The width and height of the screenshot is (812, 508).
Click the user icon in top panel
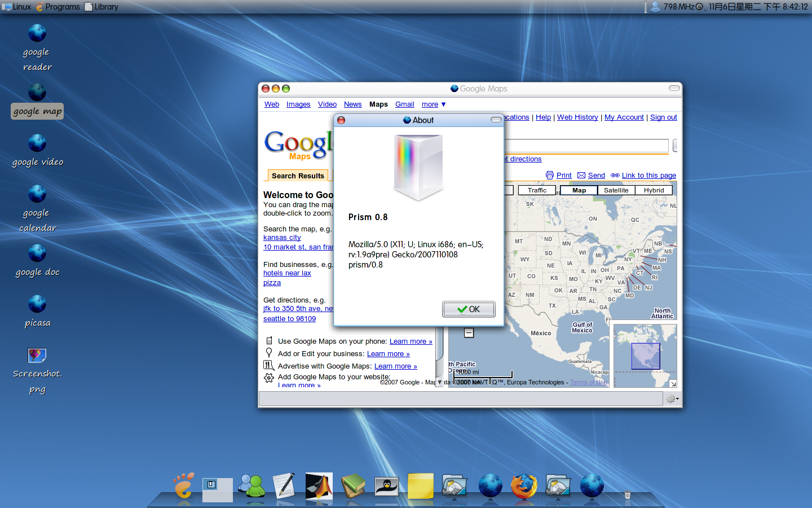(x=655, y=7)
